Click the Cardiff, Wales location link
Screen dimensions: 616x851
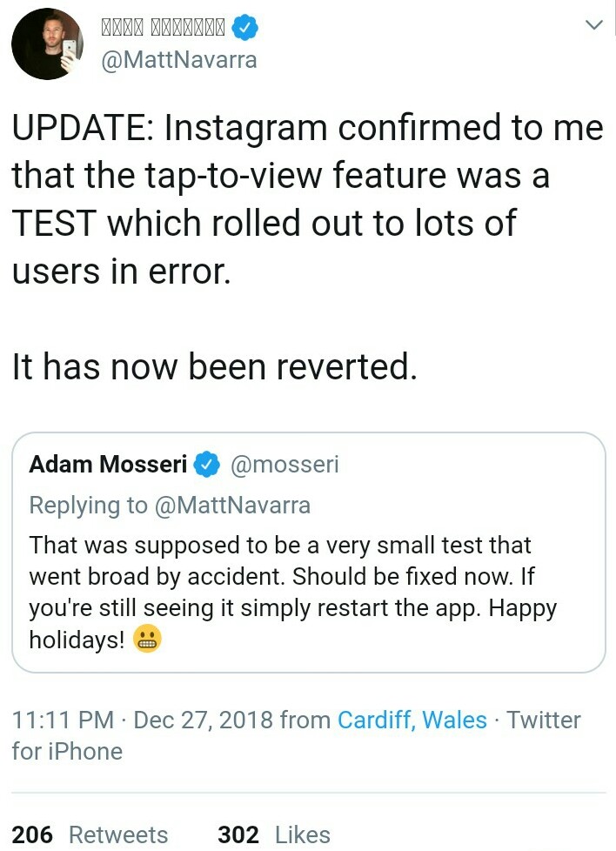[412, 720]
